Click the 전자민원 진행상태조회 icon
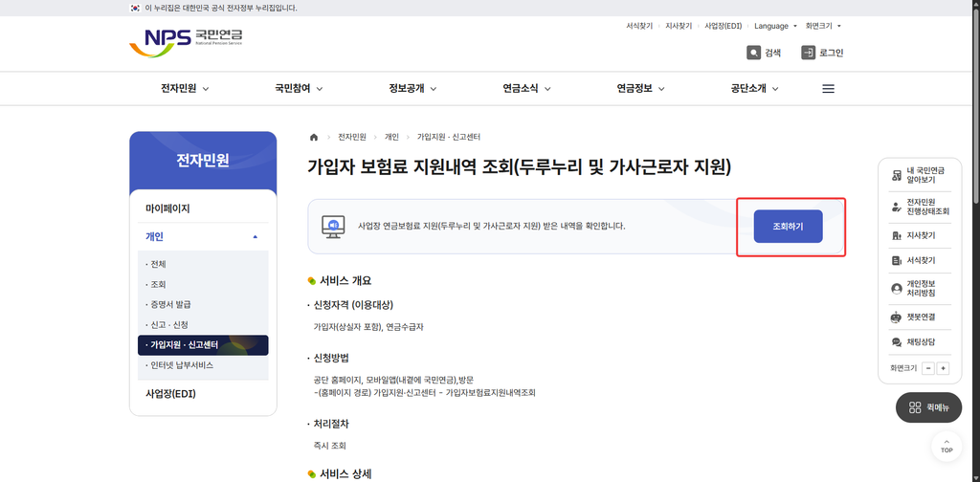980x482 pixels. pos(897,207)
